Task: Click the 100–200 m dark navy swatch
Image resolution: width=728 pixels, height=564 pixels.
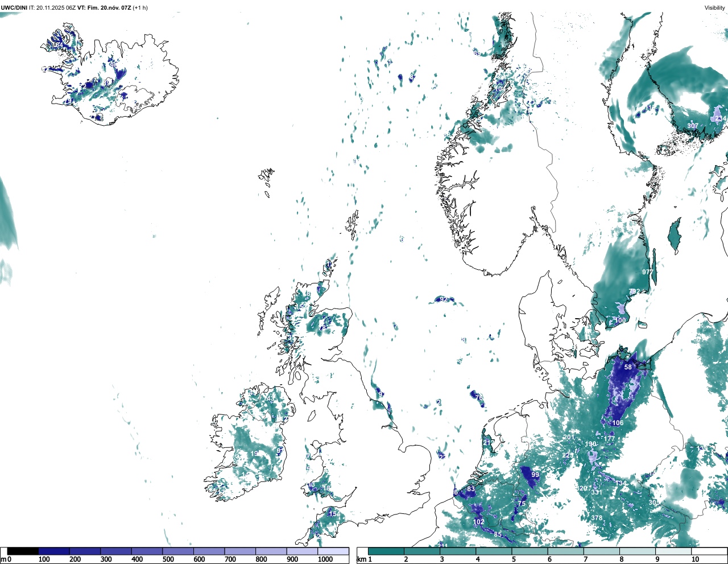Action: [54, 551]
